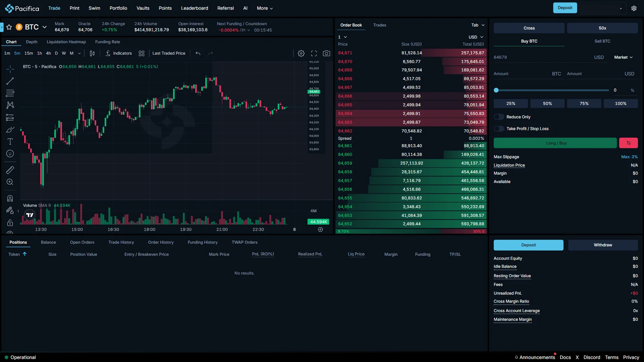Select 5m chart interval
The height and width of the screenshot is (362, 644).
(17, 53)
